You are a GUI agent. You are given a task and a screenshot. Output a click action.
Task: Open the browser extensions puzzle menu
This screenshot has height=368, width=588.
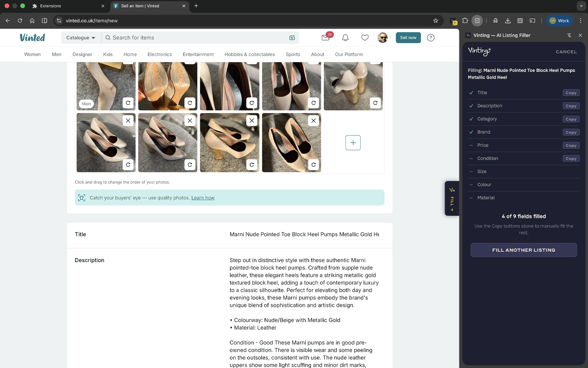tap(465, 20)
